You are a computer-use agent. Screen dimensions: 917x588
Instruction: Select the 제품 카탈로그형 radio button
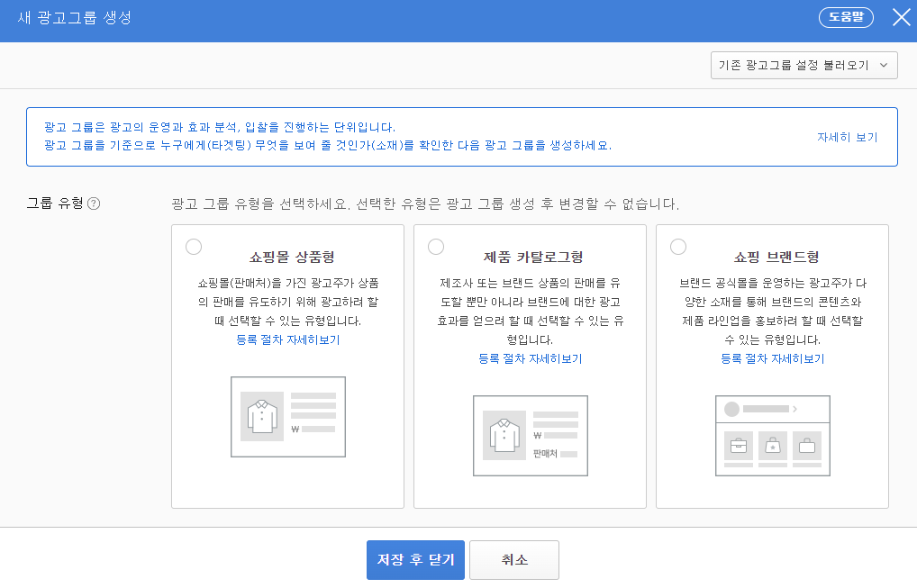coord(436,247)
